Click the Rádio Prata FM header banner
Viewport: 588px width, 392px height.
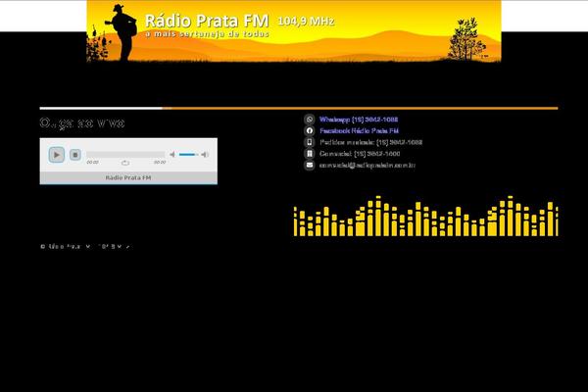click(x=294, y=31)
